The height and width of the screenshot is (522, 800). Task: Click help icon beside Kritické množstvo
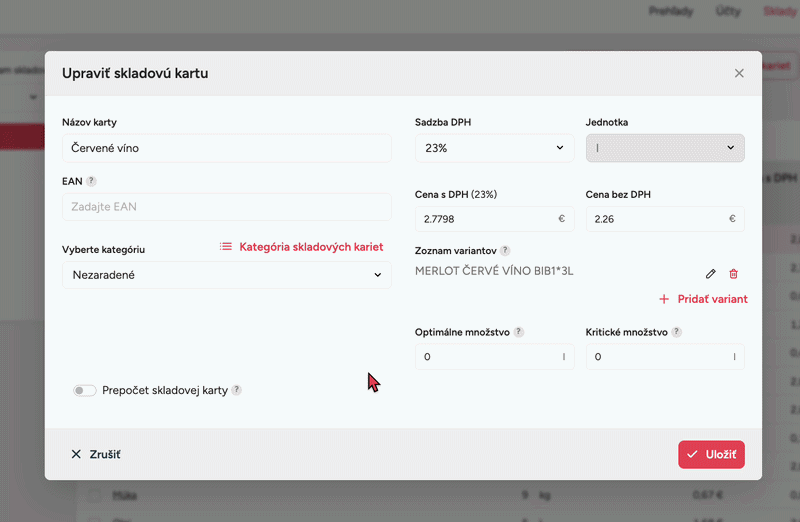point(677,332)
